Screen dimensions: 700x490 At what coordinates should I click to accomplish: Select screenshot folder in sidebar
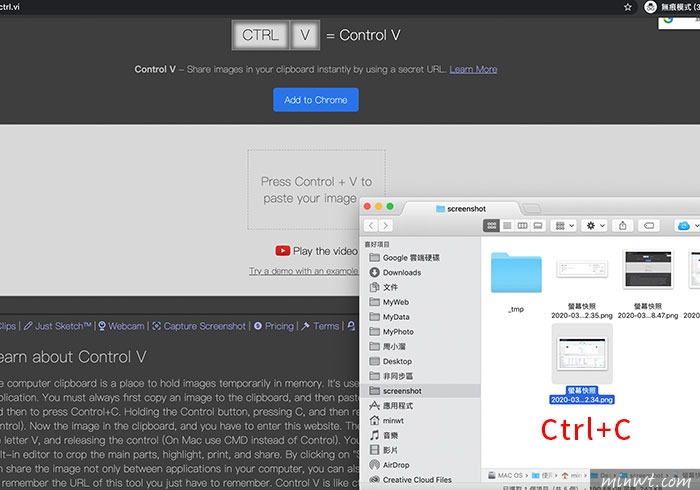coord(420,390)
